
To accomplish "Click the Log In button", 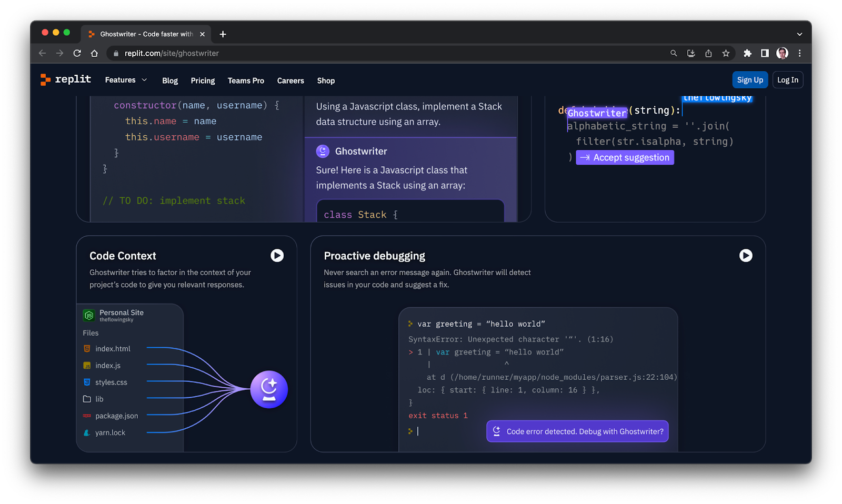I will click(x=788, y=80).
